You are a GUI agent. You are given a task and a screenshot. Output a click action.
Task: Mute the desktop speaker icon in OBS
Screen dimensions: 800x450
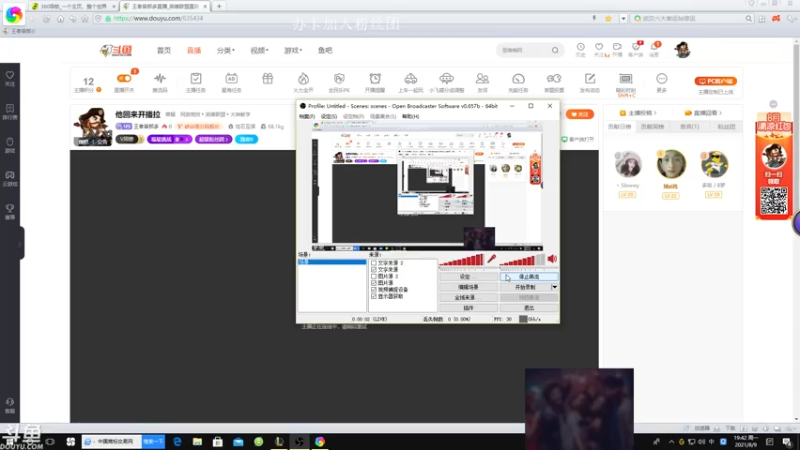coord(553,259)
